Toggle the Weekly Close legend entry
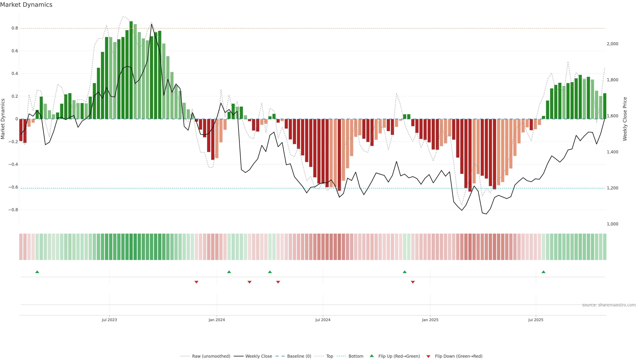This screenshot has height=362, width=644. tap(258, 356)
